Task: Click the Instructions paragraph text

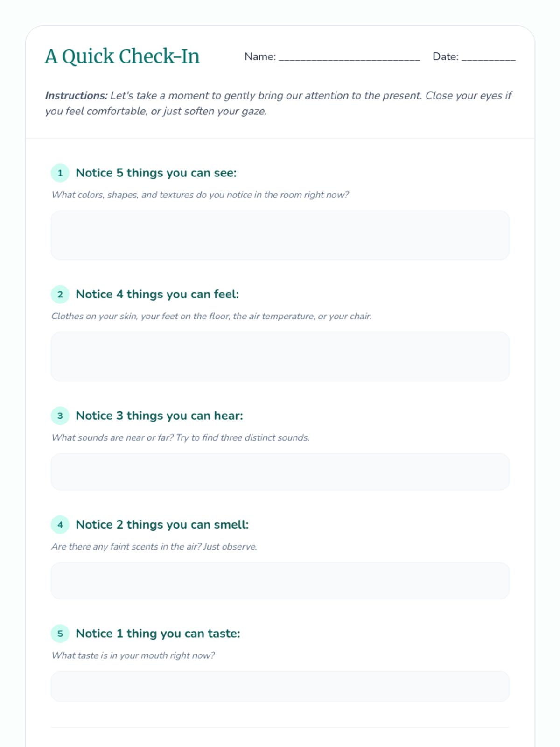Action: pos(279,103)
